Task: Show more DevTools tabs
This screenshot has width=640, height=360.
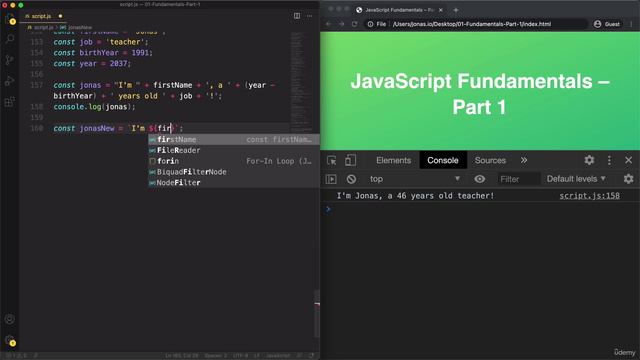Action: click(x=524, y=160)
